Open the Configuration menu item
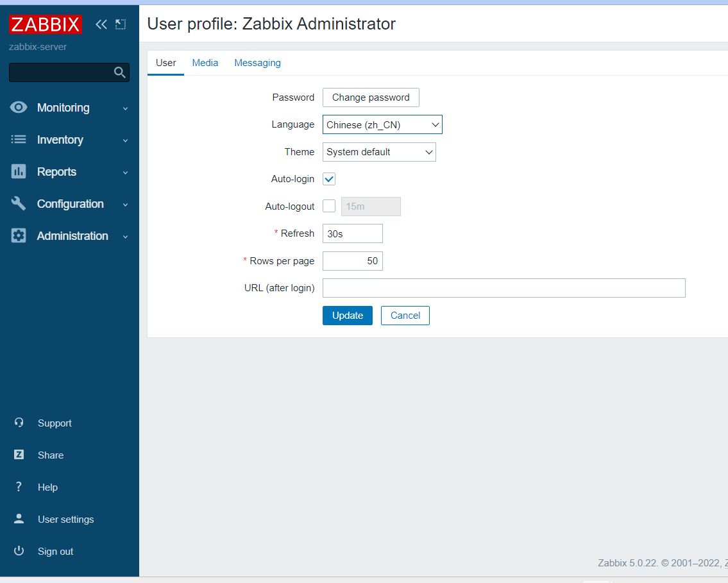Screen dimensions: 728x583 [70, 204]
